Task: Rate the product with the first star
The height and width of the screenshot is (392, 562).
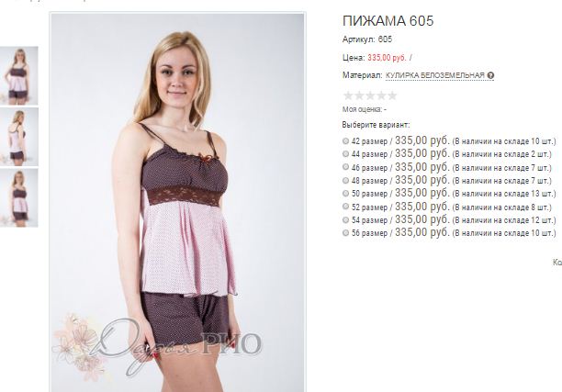Action: 348,95
